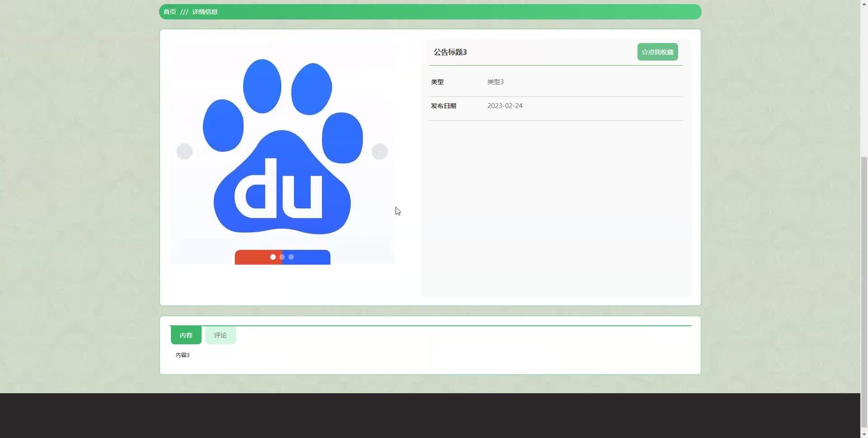The image size is (868, 438).
Task: Click the 内容3 content text
Action: 183,355
